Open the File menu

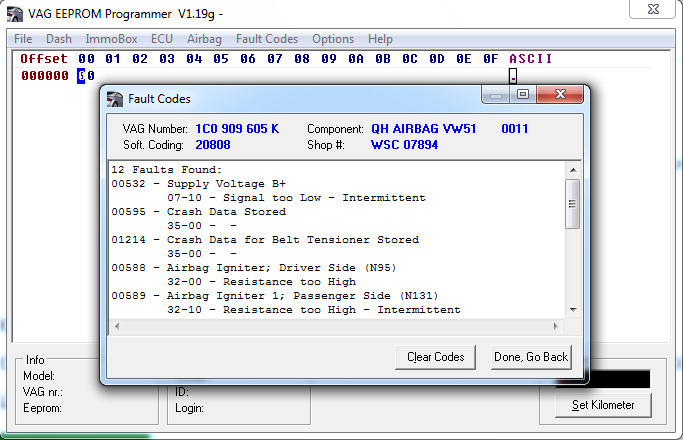[x=23, y=39]
